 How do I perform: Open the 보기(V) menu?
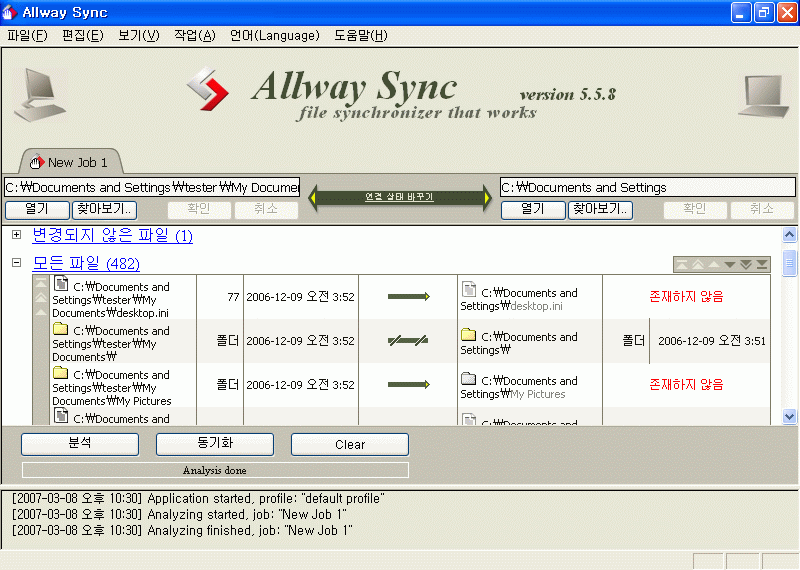tap(139, 35)
